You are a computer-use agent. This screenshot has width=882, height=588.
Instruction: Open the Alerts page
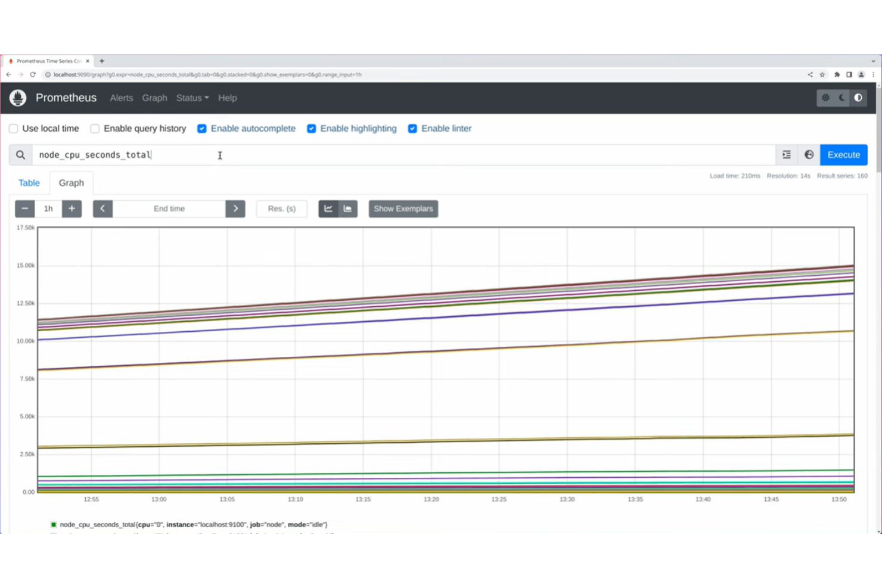click(122, 98)
